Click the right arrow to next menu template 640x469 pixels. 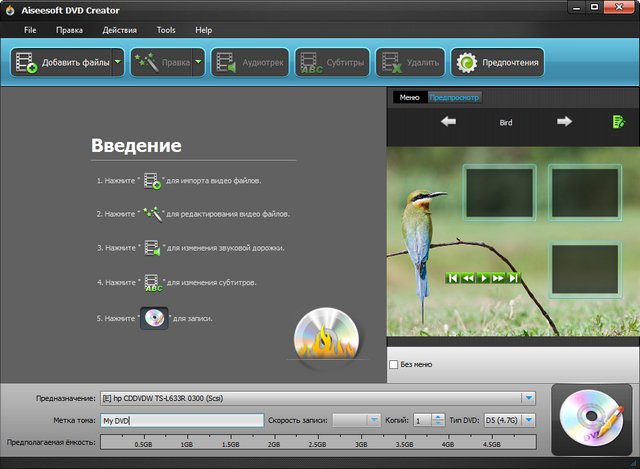point(564,122)
